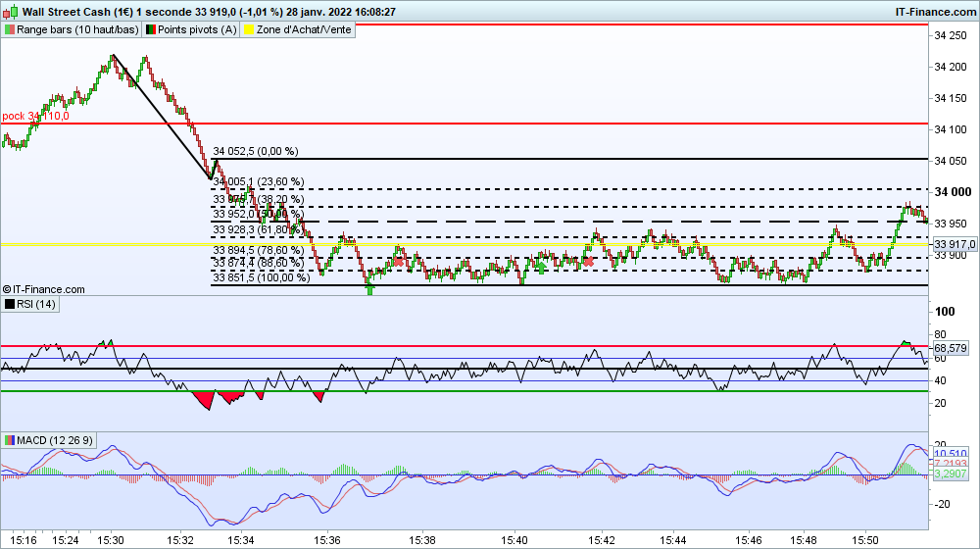Click the candlestick icon beside Wall Street Cash title
Viewport: 980px width, 549px height.
coord(11,12)
